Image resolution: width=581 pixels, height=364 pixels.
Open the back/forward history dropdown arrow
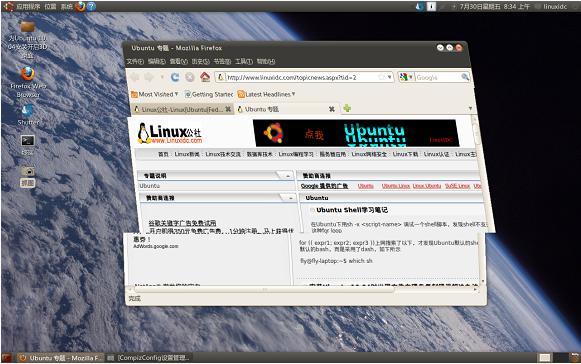162,77
